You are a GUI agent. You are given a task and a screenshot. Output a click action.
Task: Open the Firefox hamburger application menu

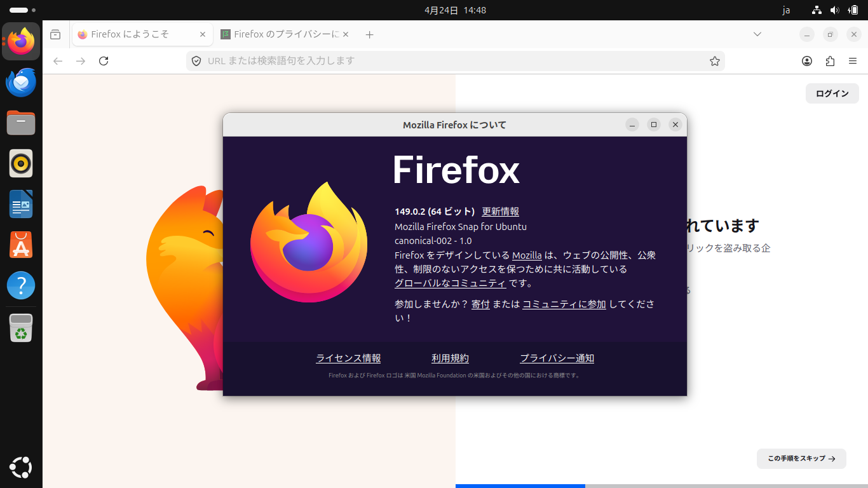[x=853, y=61]
